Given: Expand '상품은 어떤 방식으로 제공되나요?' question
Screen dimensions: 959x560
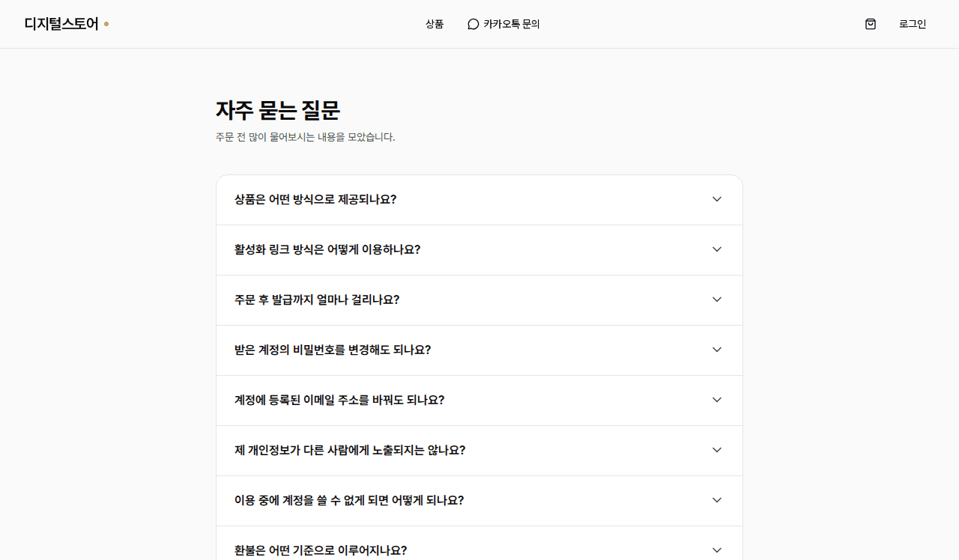Looking at the screenshot, I should pyautogui.click(x=479, y=200).
